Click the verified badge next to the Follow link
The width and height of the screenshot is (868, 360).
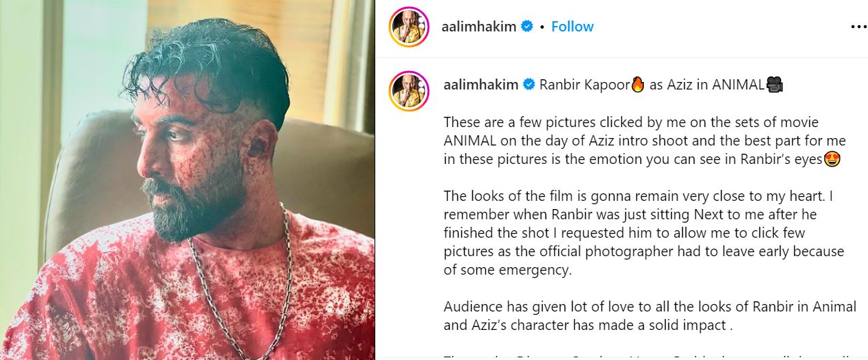[527, 27]
